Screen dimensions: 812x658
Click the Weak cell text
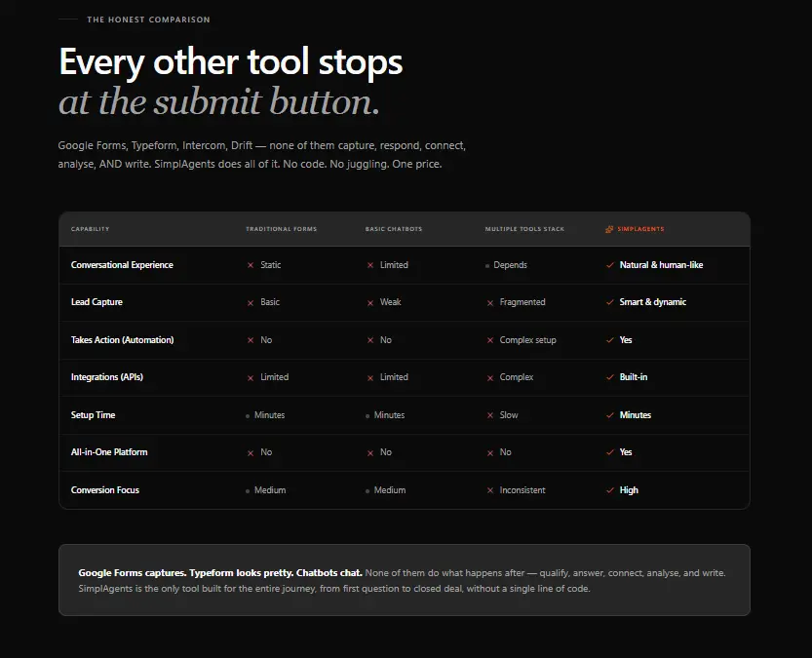tap(391, 302)
